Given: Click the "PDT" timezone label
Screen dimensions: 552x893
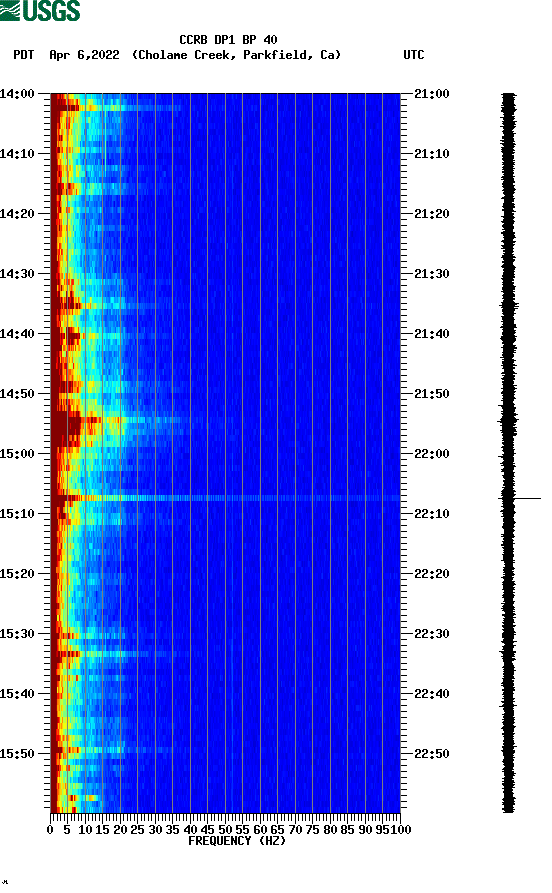Looking at the screenshot, I should pos(24,55).
